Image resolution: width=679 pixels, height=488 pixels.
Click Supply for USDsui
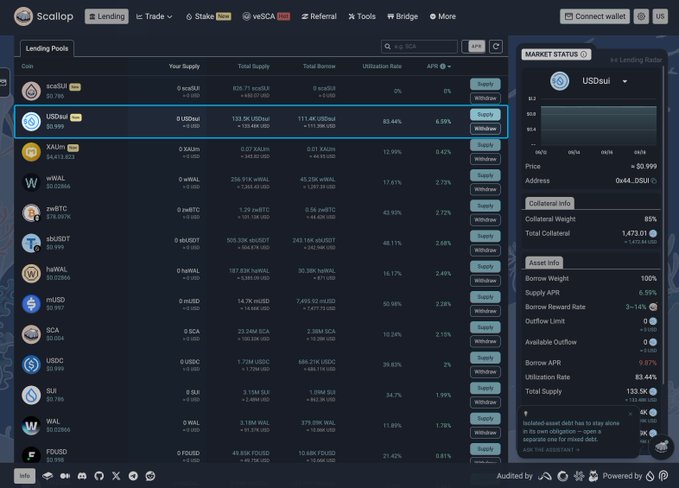click(485, 115)
